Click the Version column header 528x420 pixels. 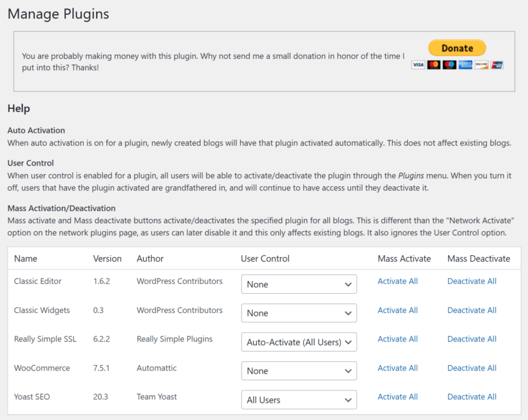[x=108, y=258]
